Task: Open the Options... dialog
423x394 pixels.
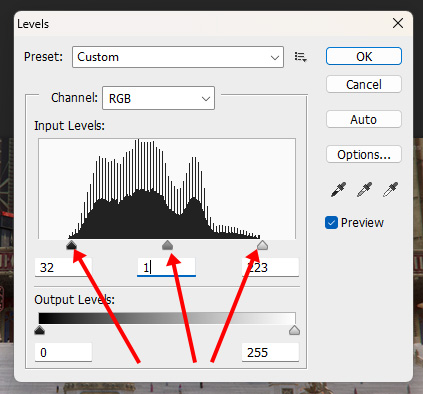Action: 364,154
